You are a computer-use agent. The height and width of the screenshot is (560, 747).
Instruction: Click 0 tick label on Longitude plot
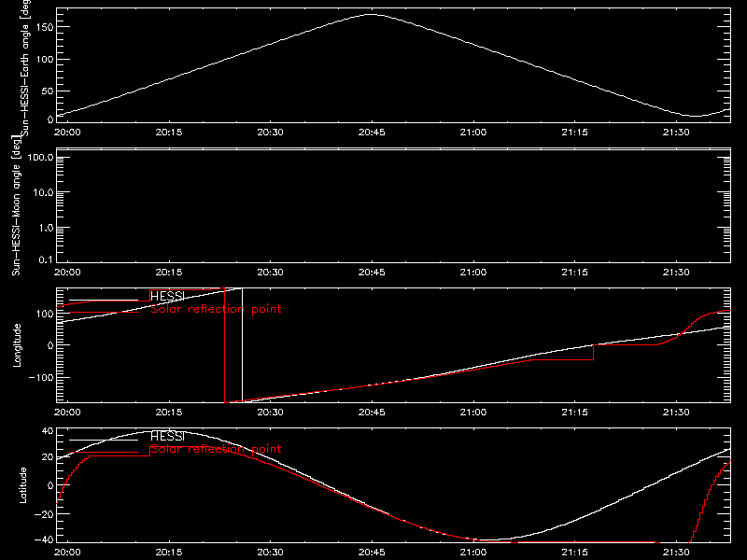[50, 345]
